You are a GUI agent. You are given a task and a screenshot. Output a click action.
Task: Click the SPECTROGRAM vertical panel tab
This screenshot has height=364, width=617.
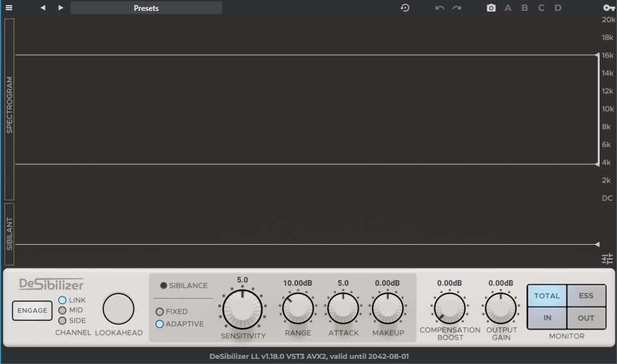tap(10, 110)
